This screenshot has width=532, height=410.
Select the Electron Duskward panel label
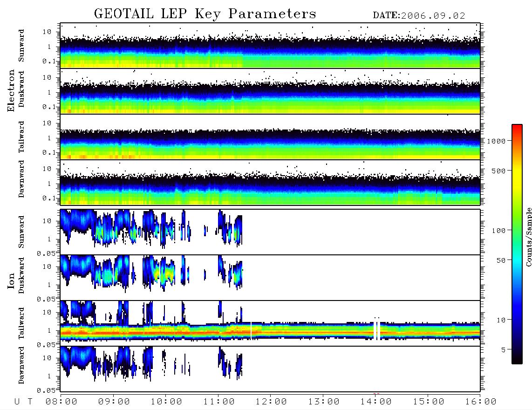[21, 89]
